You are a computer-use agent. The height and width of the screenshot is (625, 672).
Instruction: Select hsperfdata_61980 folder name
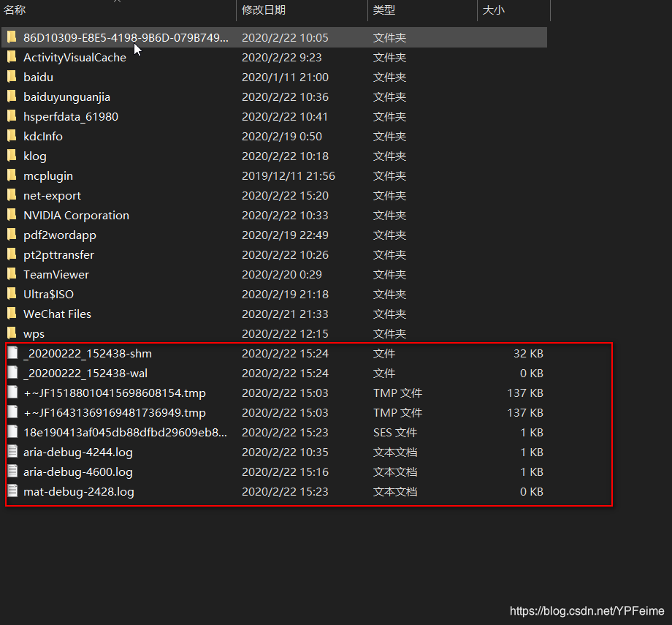pyautogui.click(x=71, y=117)
